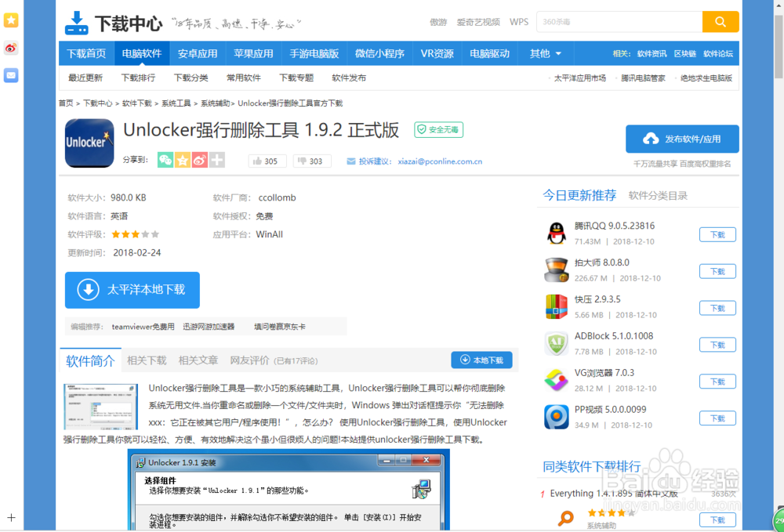Open the 微信小程序 nav tab

tap(379, 53)
